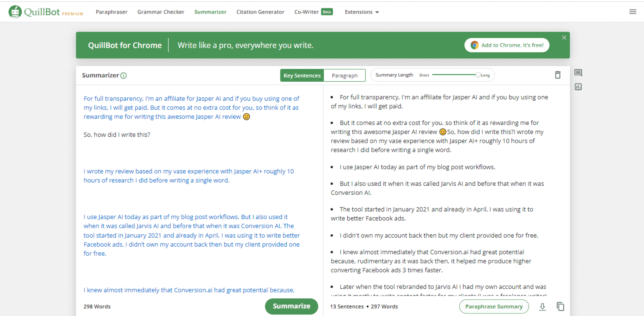Adjust the Summary Length slider handle
The width and height of the screenshot is (644, 316).
(x=478, y=75)
